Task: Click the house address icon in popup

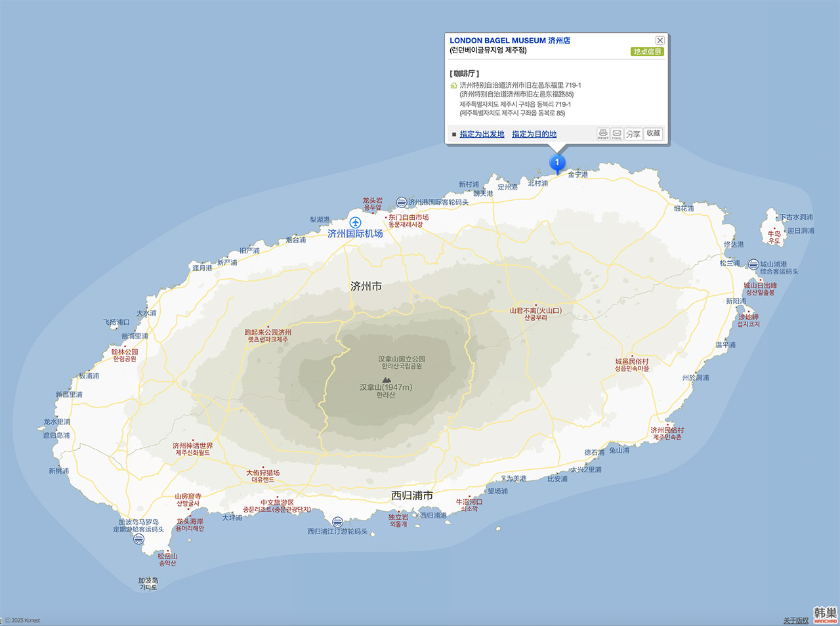Action: (453, 85)
